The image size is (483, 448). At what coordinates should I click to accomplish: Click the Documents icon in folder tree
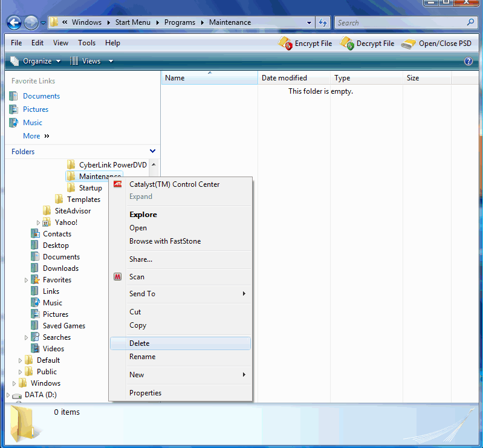pos(35,257)
